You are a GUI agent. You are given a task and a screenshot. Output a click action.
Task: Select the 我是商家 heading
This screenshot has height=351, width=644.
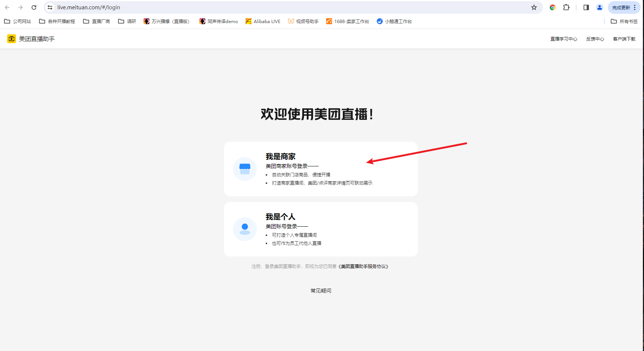281,157
